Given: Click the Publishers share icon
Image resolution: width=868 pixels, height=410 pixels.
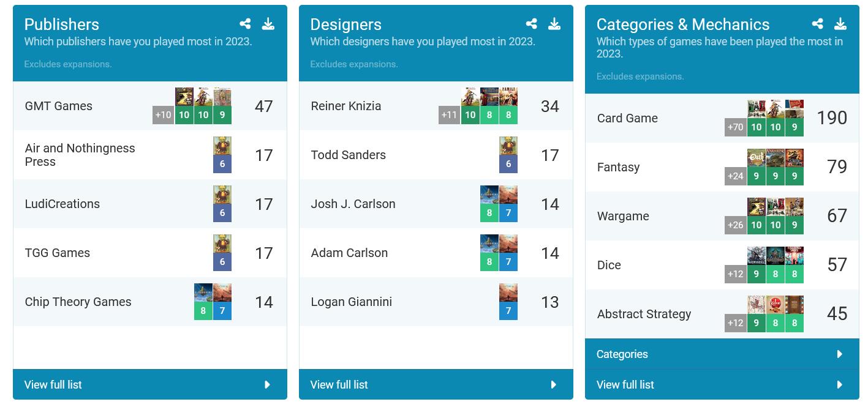Looking at the screenshot, I should pyautogui.click(x=245, y=24).
